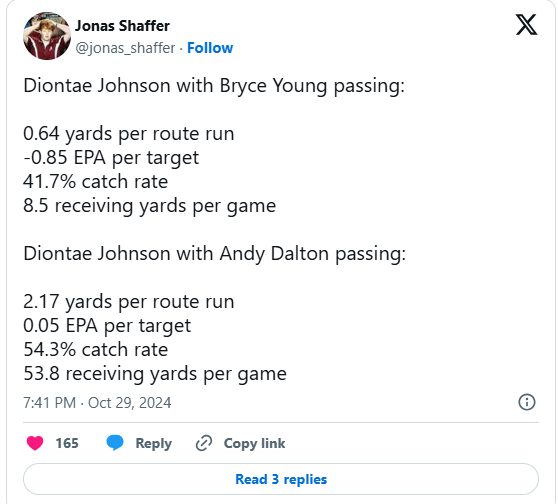Like the tweet with the heart icon
The width and height of the screenshot is (558, 504).
point(35,443)
